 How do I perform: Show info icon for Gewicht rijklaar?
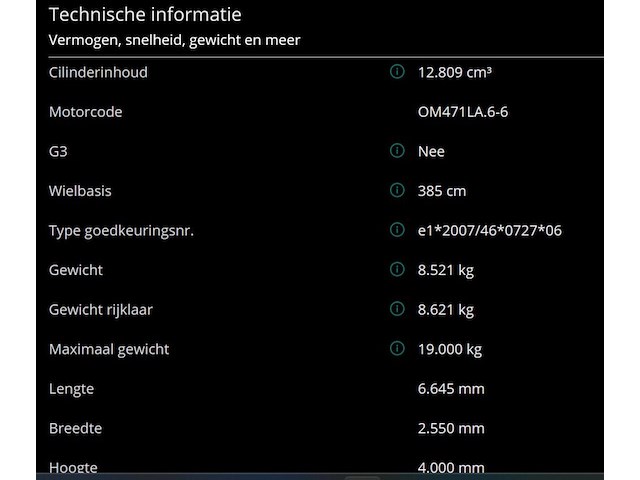point(397,309)
